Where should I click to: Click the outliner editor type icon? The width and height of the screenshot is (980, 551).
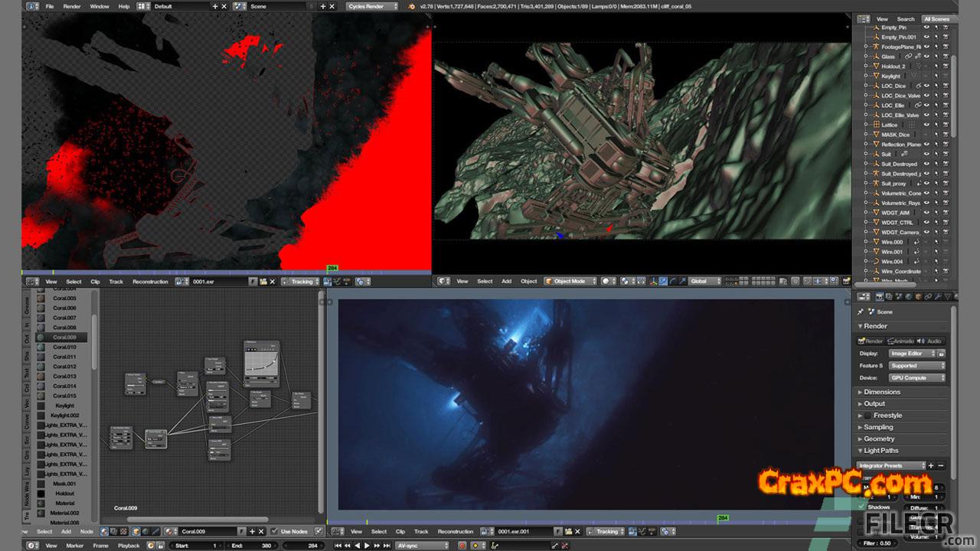point(863,19)
